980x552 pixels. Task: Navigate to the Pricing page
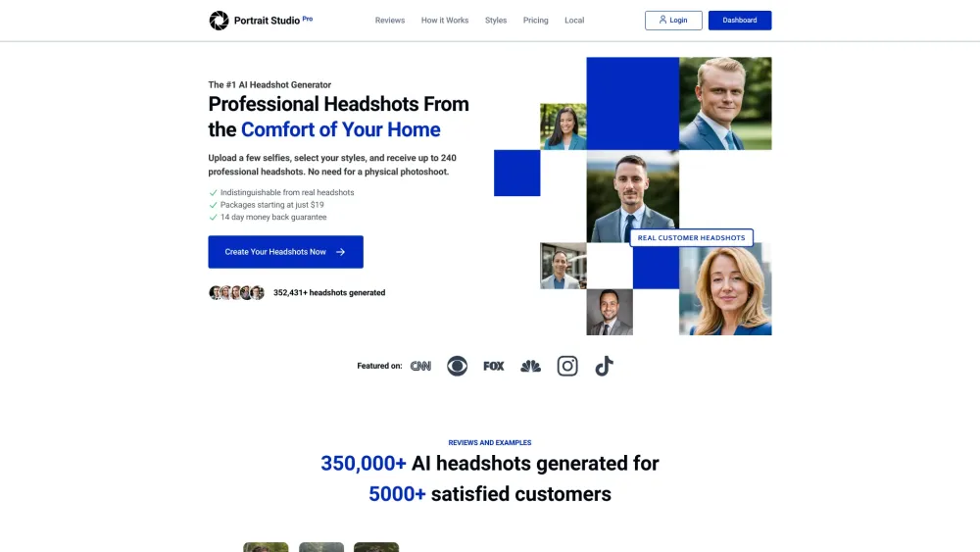(536, 21)
